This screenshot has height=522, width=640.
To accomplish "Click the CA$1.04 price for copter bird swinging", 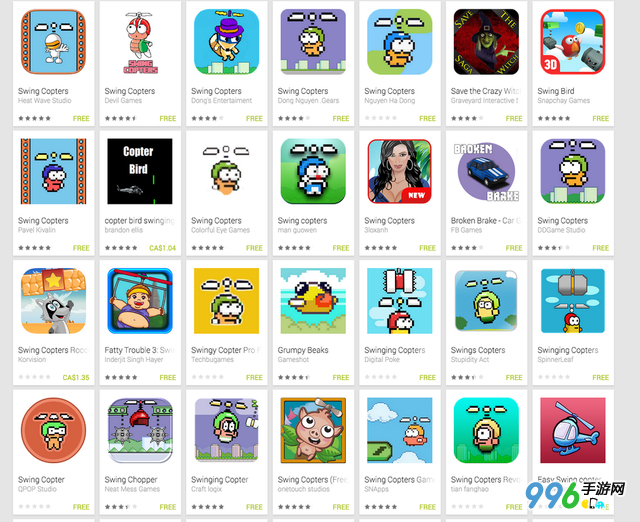I will point(162,248).
